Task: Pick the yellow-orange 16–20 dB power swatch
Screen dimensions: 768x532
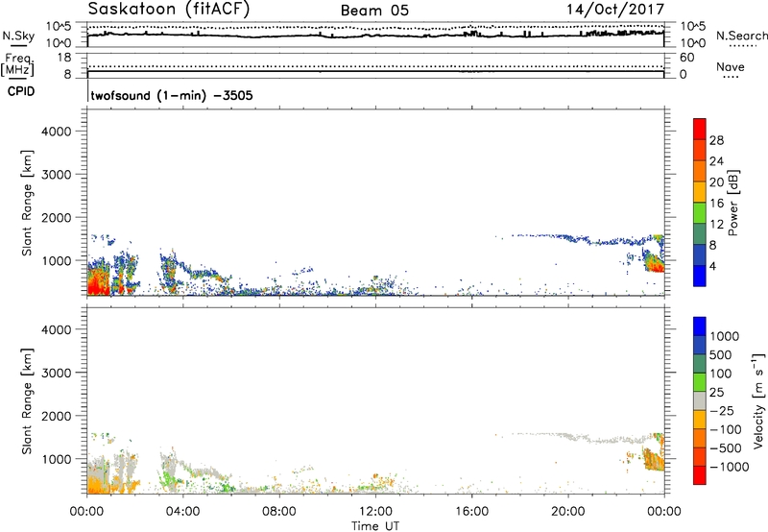Action: click(x=700, y=192)
